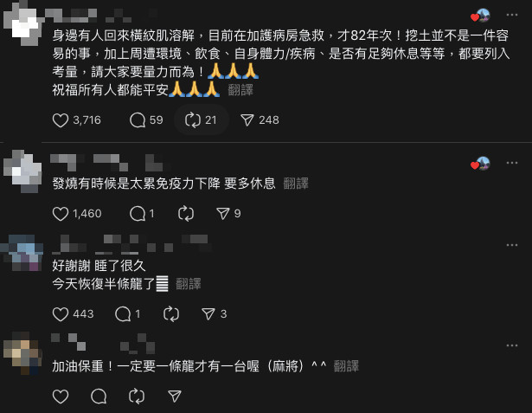532x413 pixels.
Task: Repost the 加油保重 comment
Action: [137, 397]
